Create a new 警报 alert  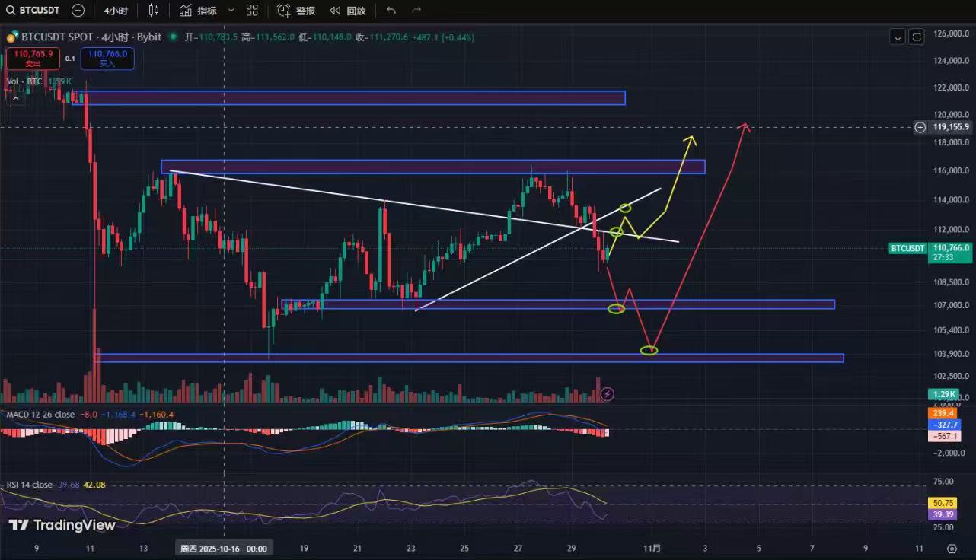tap(296, 11)
